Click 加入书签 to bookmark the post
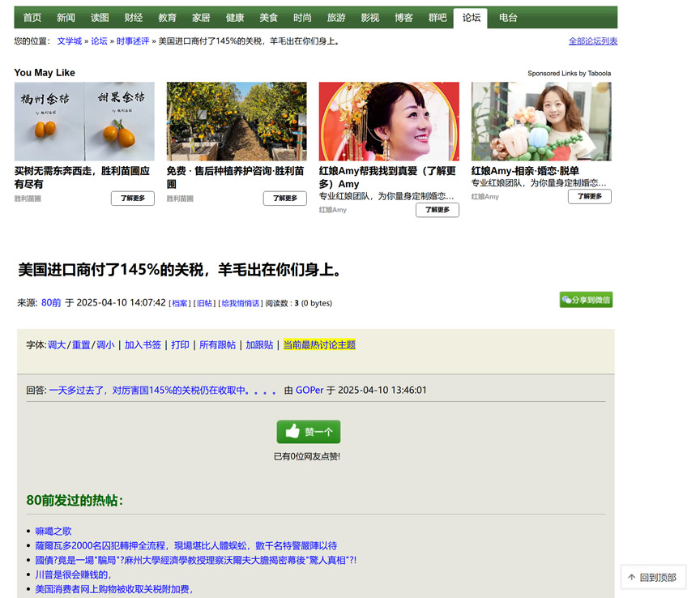This screenshot has width=700, height=598. pyautogui.click(x=143, y=345)
